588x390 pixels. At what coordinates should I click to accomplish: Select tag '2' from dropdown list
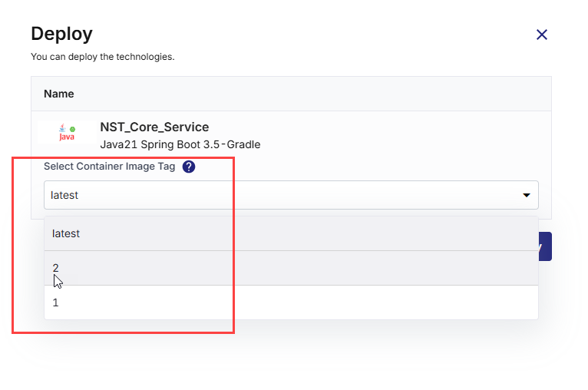click(x=291, y=268)
